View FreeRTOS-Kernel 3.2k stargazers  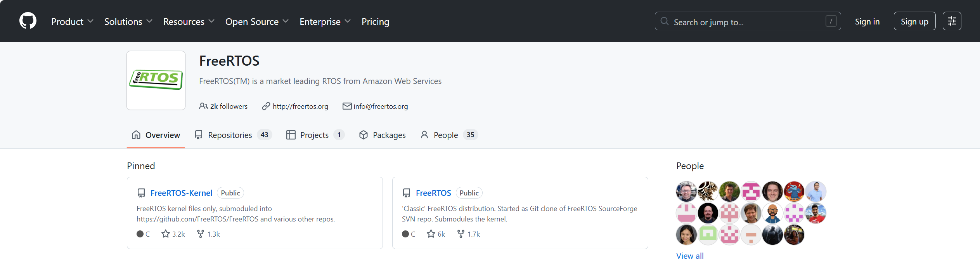pos(173,234)
